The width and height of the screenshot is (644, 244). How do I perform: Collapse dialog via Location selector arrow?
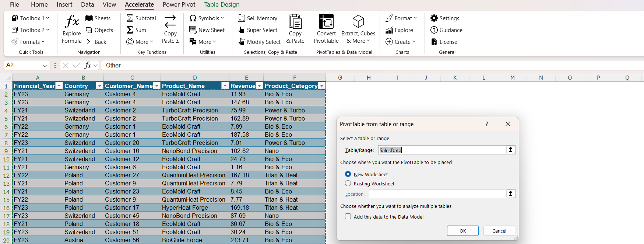point(510,194)
